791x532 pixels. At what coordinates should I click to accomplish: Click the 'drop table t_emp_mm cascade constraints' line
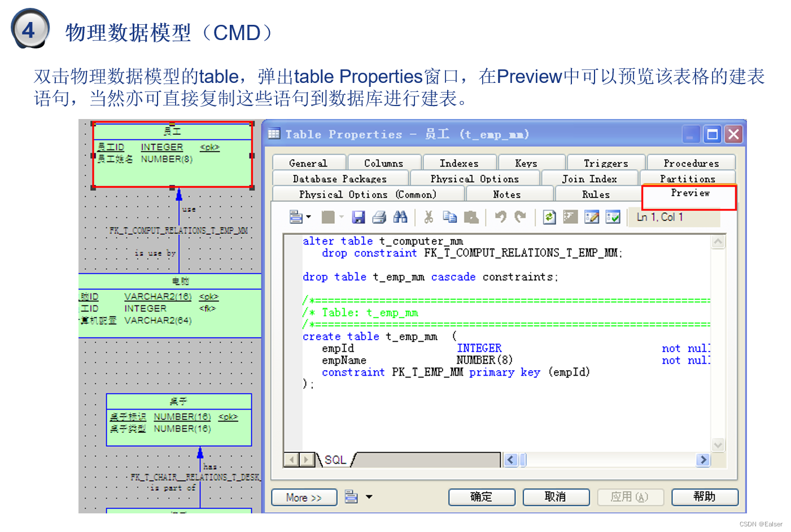430,277
